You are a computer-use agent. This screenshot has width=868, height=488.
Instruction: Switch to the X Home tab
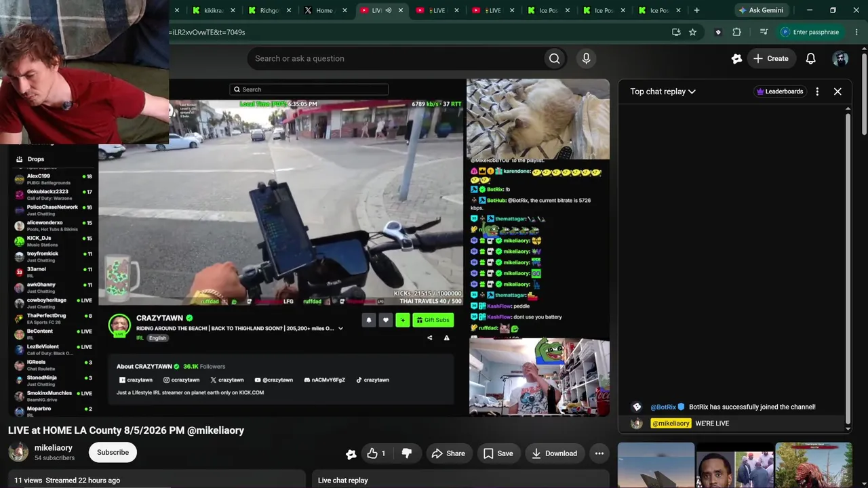coord(325,10)
